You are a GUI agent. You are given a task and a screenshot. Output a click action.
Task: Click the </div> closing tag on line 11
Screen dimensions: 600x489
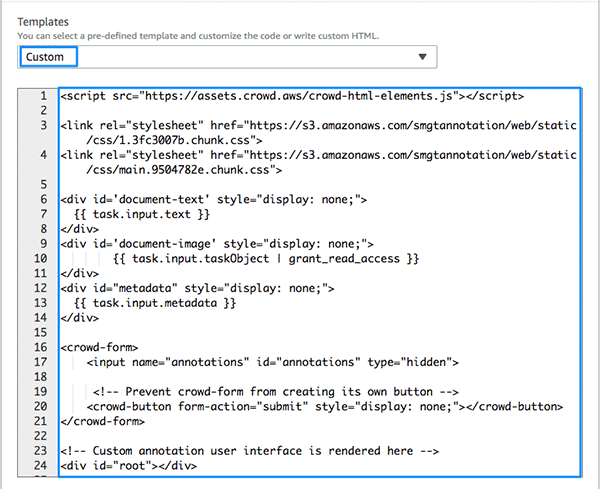(80, 274)
